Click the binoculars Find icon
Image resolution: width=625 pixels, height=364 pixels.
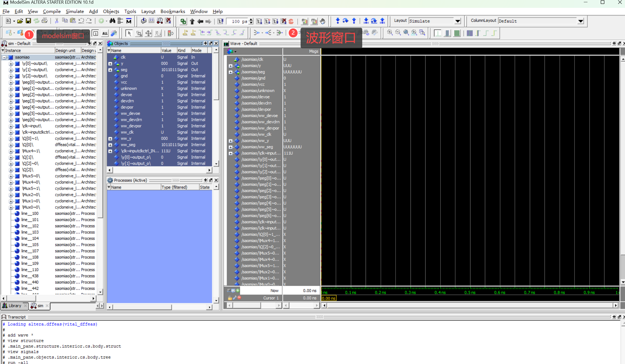point(112,21)
